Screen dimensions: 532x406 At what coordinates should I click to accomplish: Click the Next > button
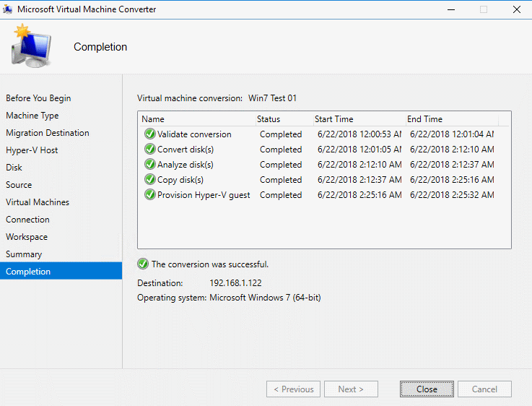click(x=351, y=389)
